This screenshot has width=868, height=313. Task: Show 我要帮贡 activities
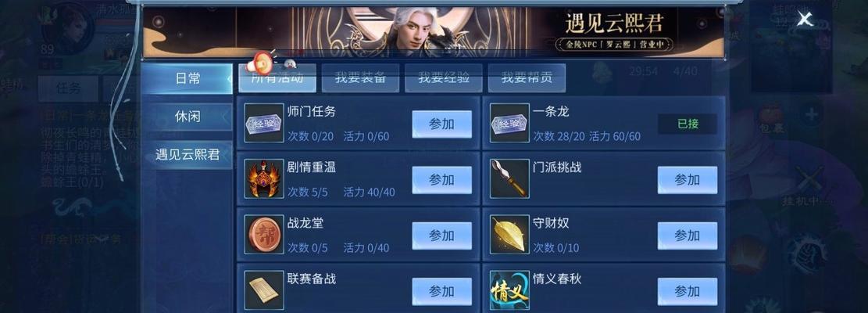527,78
